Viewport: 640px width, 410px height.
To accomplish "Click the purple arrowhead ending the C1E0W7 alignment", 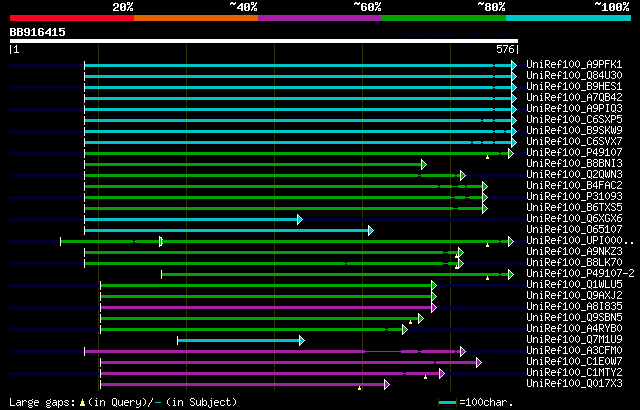I will point(479,362).
